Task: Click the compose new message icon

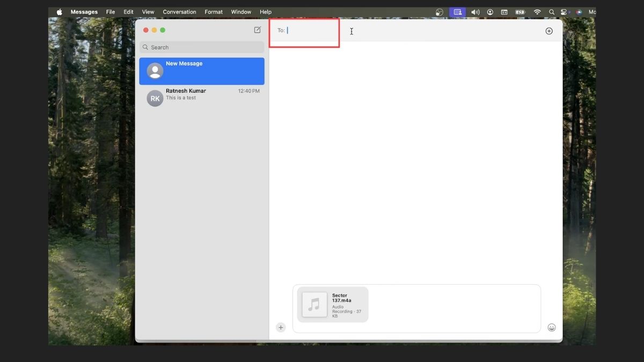Action: click(x=258, y=30)
